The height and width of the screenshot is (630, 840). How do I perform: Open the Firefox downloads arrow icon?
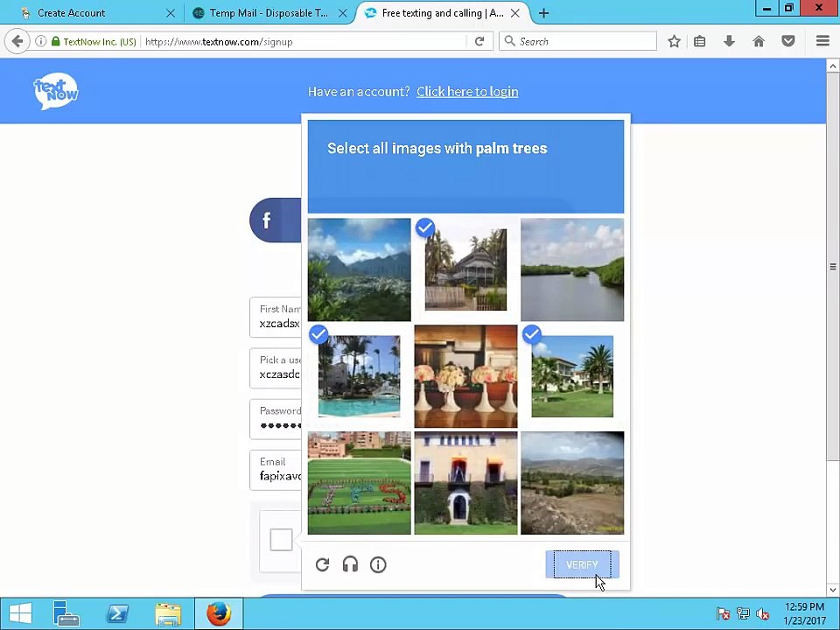click(x=729, y=41)
